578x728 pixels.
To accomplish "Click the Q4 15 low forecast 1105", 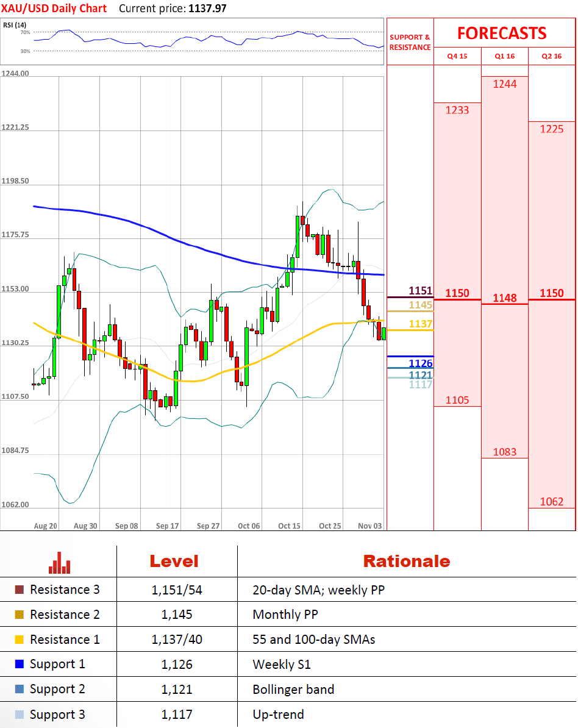I will (457, 400).
